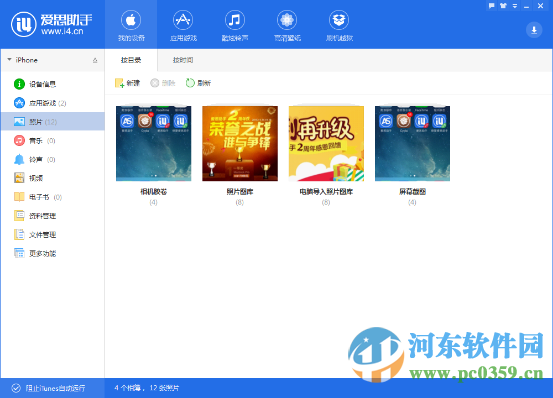
Task: Toggle 阻止iTunes自动运行 in status bar
Action: (x=48, y=388)
